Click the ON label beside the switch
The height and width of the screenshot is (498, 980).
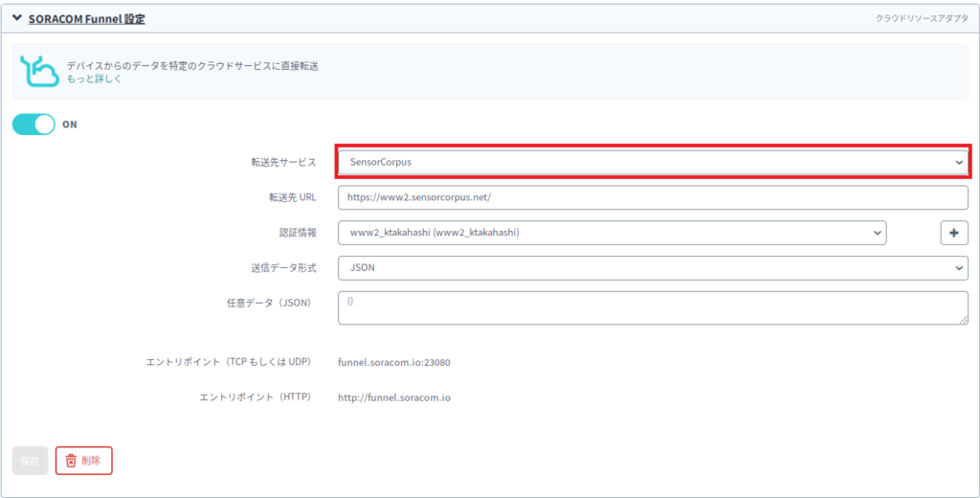(x=70, y=124)
